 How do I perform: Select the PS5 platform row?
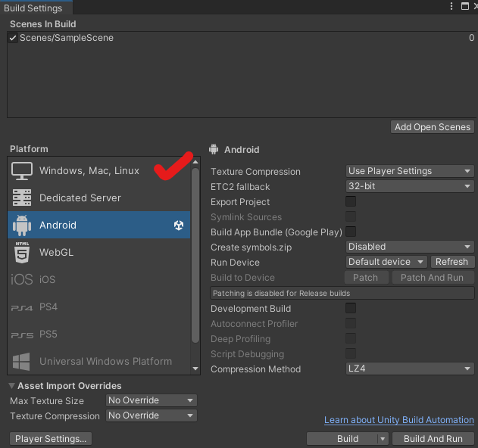pyautogui.click(x=99, y=334)
